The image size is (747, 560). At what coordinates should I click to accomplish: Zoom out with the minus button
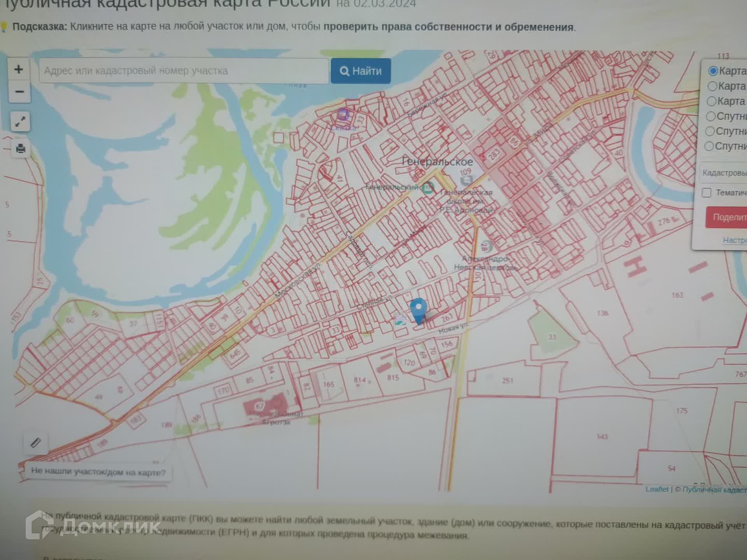[x=19, y=92]
